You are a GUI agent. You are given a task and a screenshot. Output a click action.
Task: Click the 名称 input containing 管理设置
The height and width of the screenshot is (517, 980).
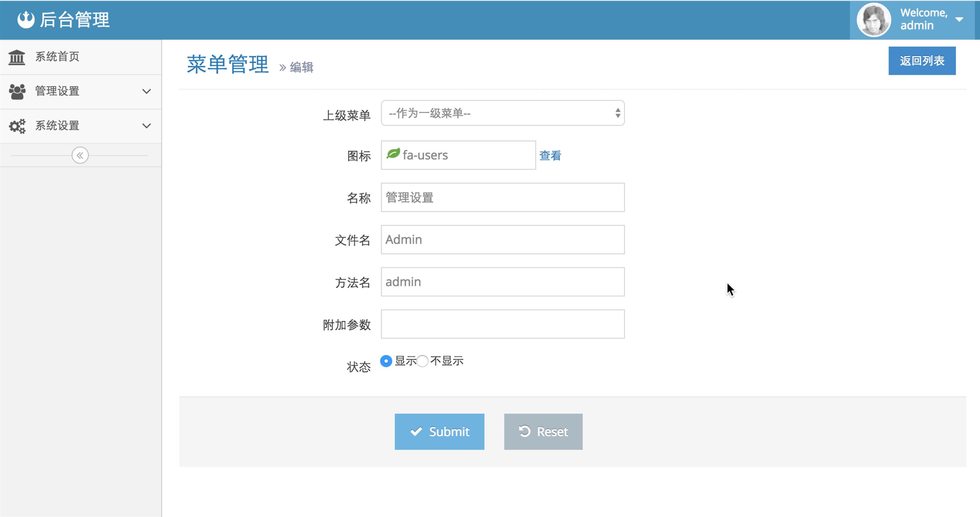pos(502,198)
